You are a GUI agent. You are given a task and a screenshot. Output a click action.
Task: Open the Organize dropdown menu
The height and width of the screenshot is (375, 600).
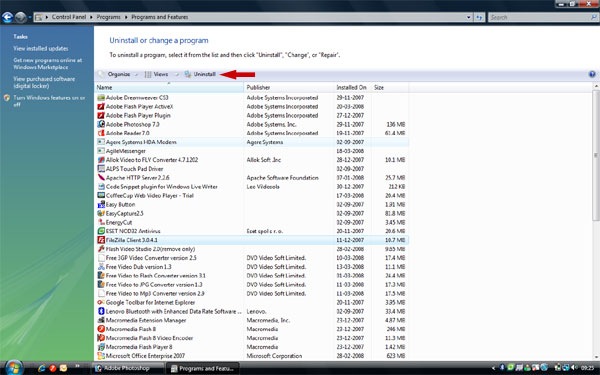[118, 74]
